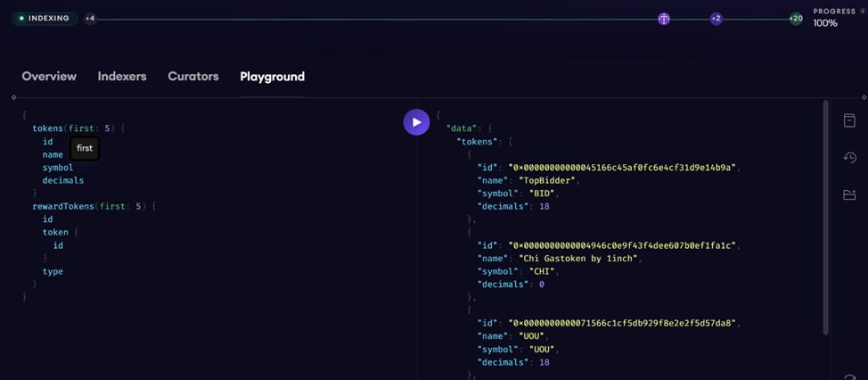Click the refresh icon at bottom right
The height and width of the screenshot is (380, 868).
[849, 376]
